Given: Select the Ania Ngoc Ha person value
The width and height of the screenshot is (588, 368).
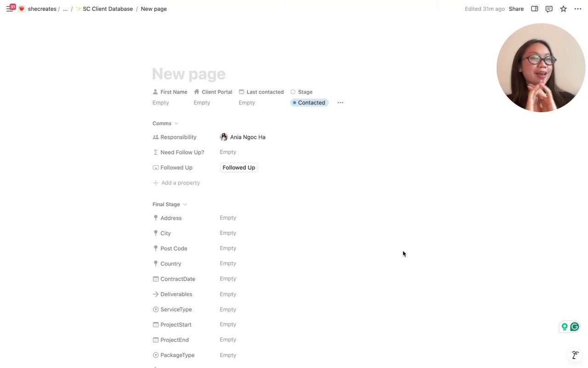Looking at the screenshot, I should [x=243, y=137].
